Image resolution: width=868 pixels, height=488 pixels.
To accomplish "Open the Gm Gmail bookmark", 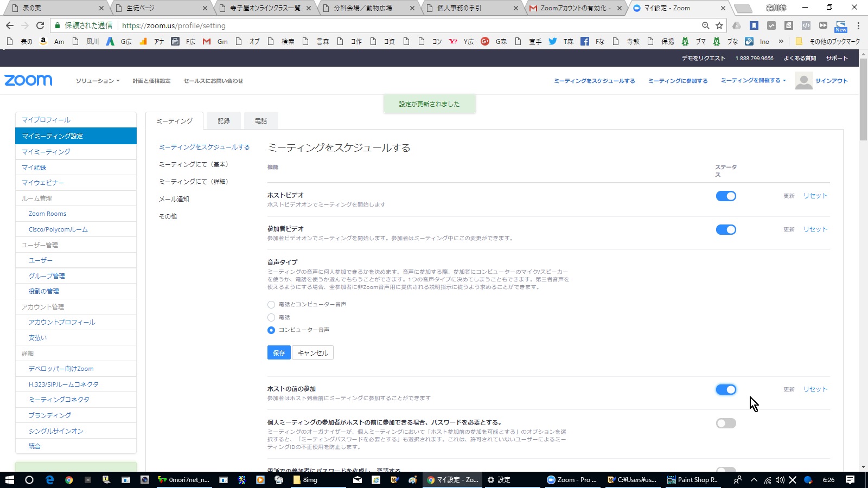I will coord(215,41).
